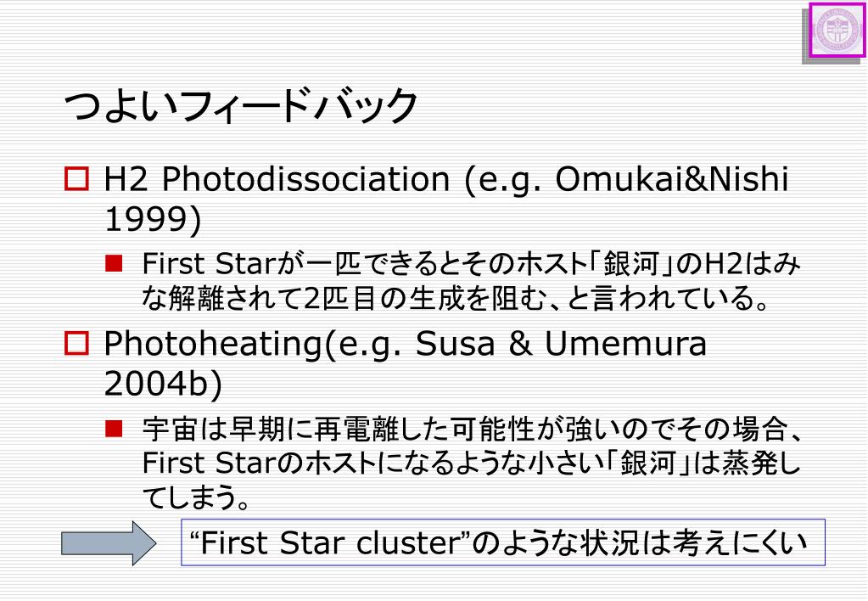Click filled red bullet before 宇宙は早期に
Screen dimensions: 868x601
pyautogui.click(x=114, y=429)
